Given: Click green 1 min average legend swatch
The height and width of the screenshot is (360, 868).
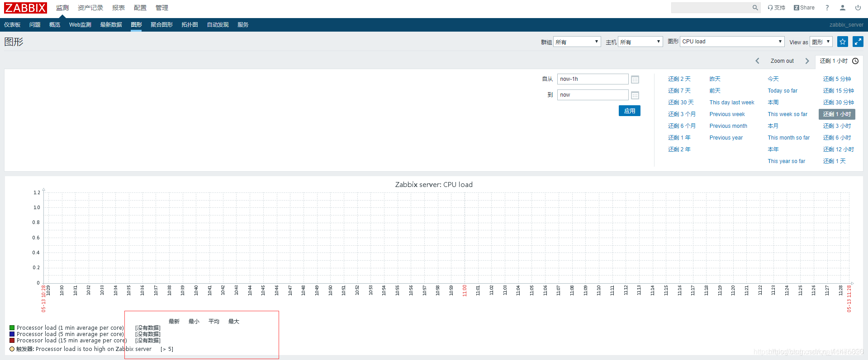Looking at the screenshot, I should (x=12, y=328).
